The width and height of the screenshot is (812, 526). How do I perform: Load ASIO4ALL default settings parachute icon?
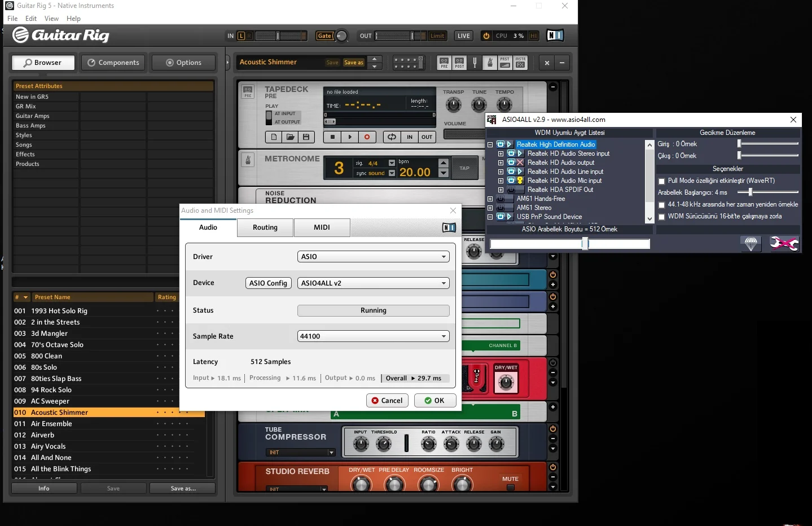pos(750,243)
